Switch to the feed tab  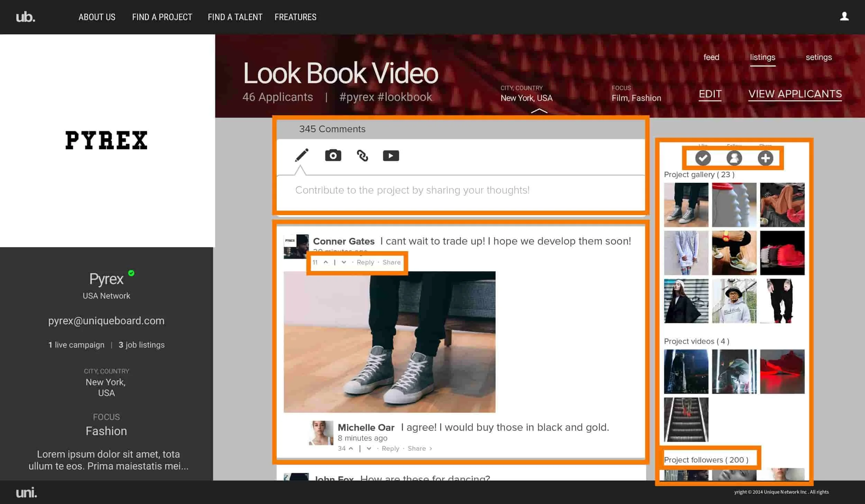tap(711, 57)
